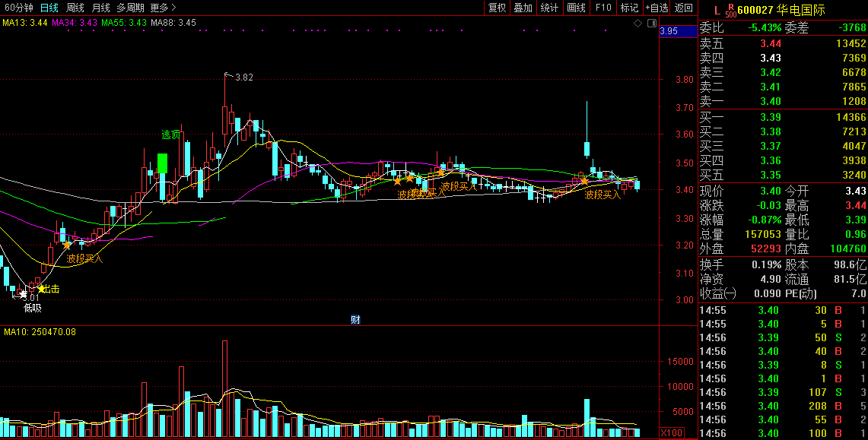Click the 低吸 white star signal
This screenshot has height=440, width=868.
[x=24, y=295]
